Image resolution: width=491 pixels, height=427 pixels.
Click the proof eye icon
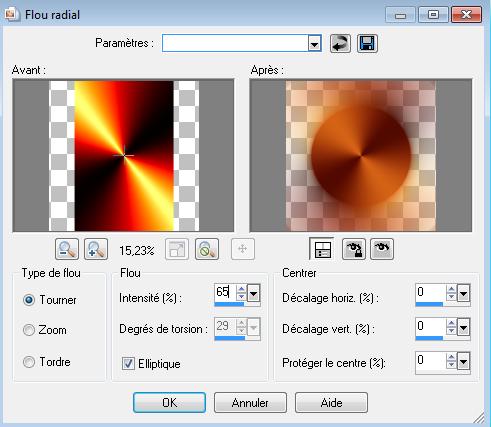382,249
